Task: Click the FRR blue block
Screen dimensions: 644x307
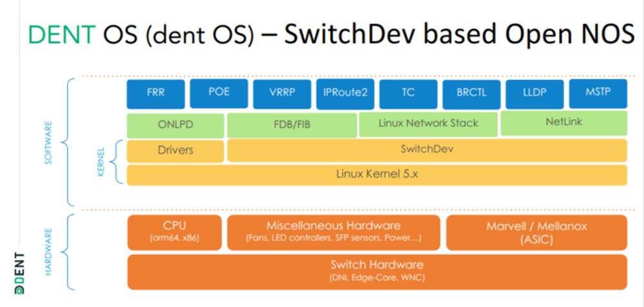Action: (155, 93)
